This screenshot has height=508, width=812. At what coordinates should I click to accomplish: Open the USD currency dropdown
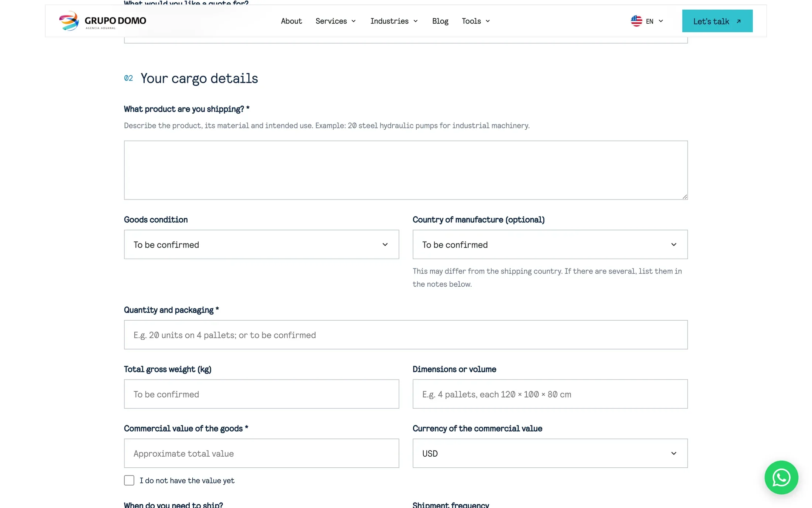(x=550, y=453)
